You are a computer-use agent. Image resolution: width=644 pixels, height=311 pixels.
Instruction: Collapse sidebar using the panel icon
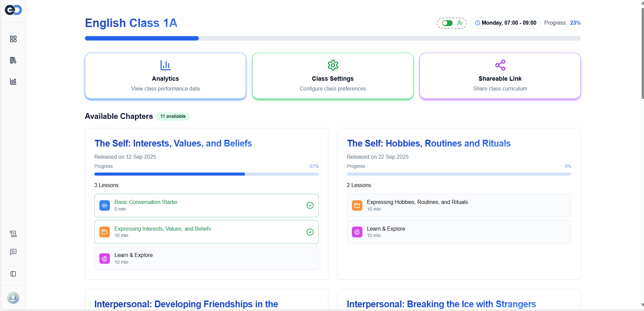(13, 274)
